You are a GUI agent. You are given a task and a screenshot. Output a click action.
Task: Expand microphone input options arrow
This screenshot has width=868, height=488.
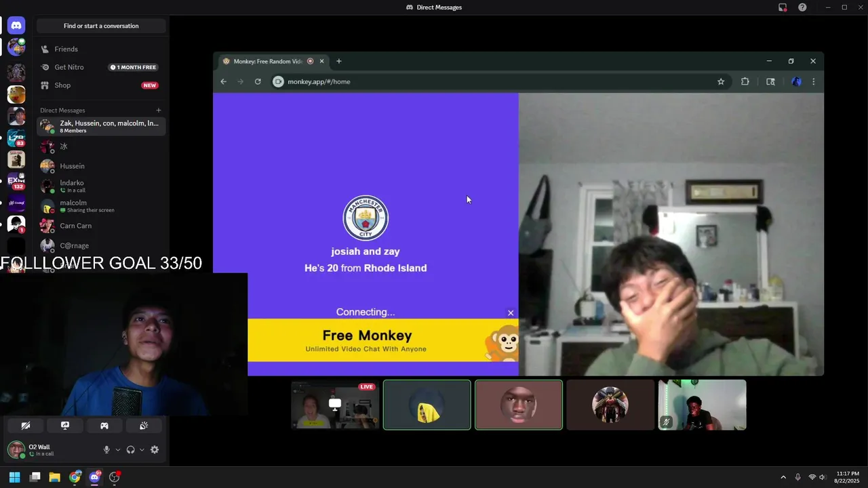pyautogui.click(x=118, y=449)
